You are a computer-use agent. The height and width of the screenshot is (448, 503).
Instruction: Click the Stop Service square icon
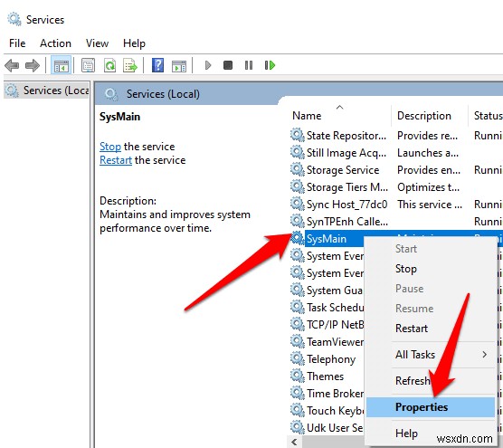[x=228, y=65]
